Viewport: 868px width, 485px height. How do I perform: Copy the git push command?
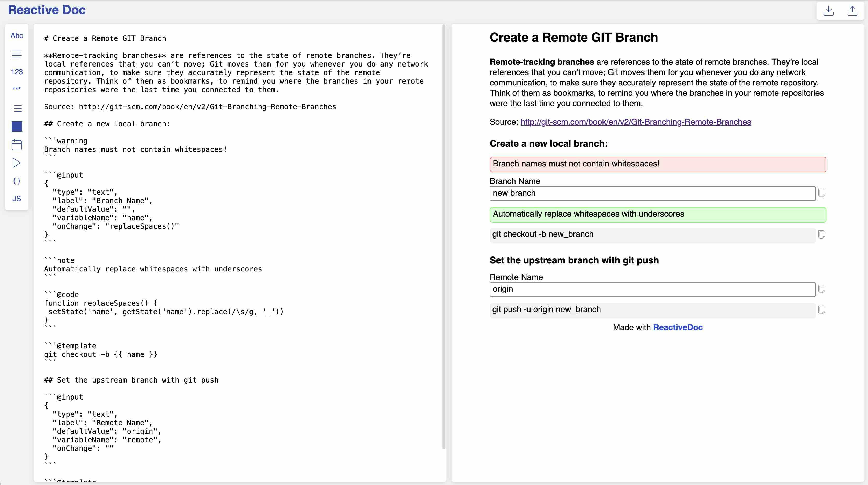pos(822,310)
